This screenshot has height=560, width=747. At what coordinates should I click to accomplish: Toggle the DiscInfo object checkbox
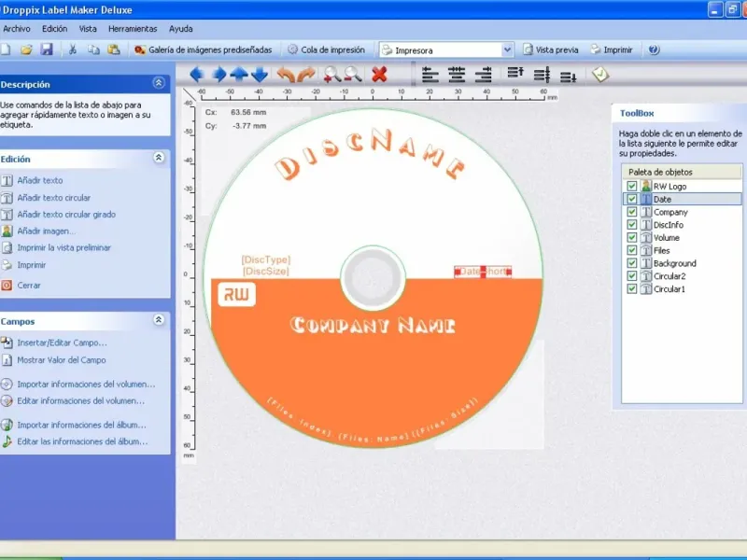(x=632, y=225)
